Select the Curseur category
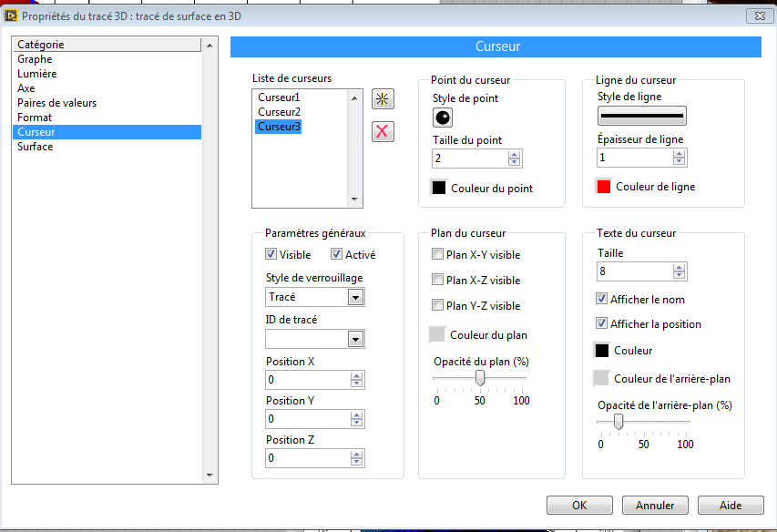 pos(107,132)
